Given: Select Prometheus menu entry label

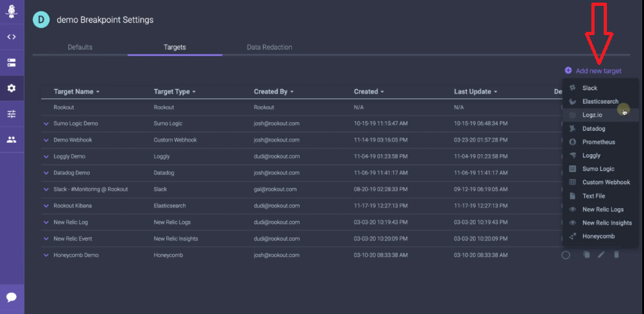Looking at the screenshot, I should tap(599, 142).
